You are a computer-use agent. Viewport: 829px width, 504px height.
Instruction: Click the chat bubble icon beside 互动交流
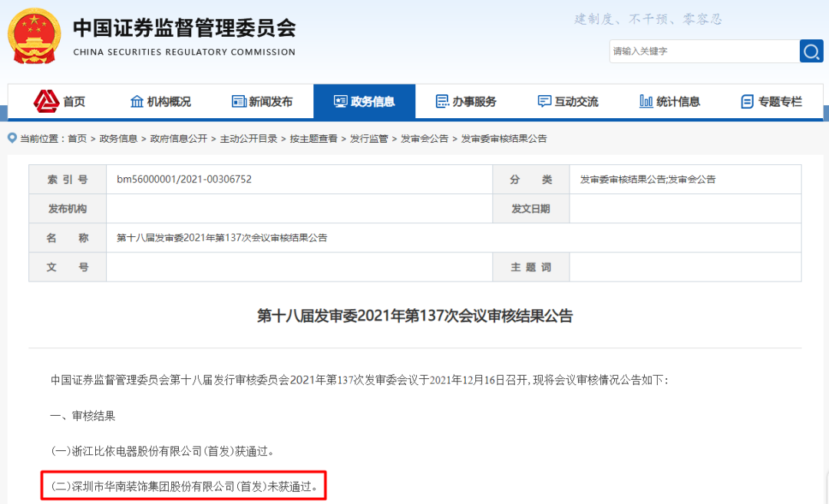544,101
